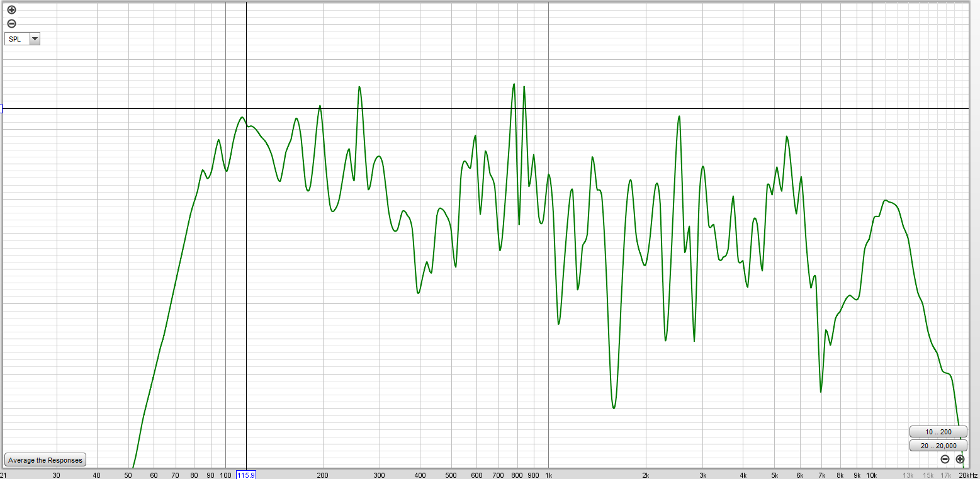The image size is (980, 479).
Task: Zoom in vertically with the top-left plus icon
Action: 11,10
